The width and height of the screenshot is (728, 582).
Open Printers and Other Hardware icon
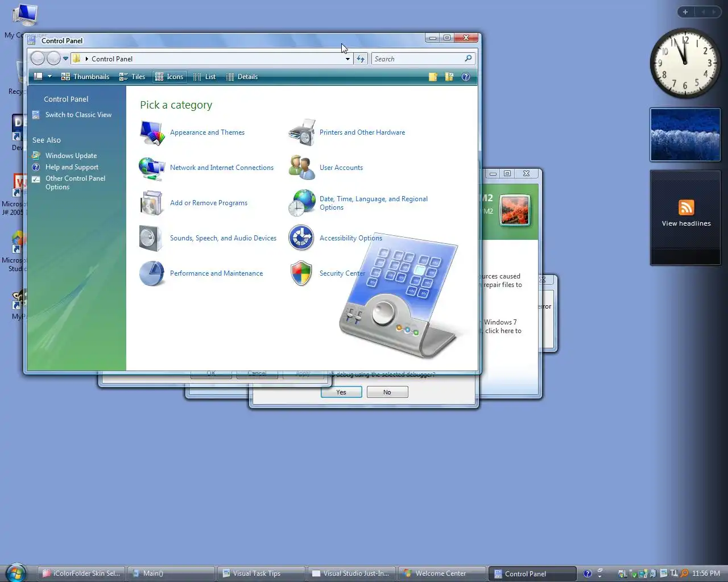302,132
